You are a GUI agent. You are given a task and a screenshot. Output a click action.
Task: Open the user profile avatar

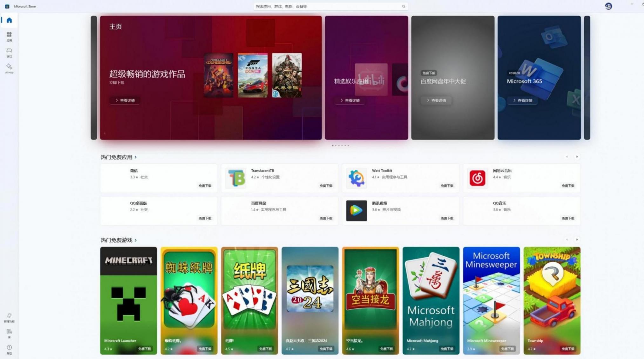pyautogui.click(x=608, y=6)
